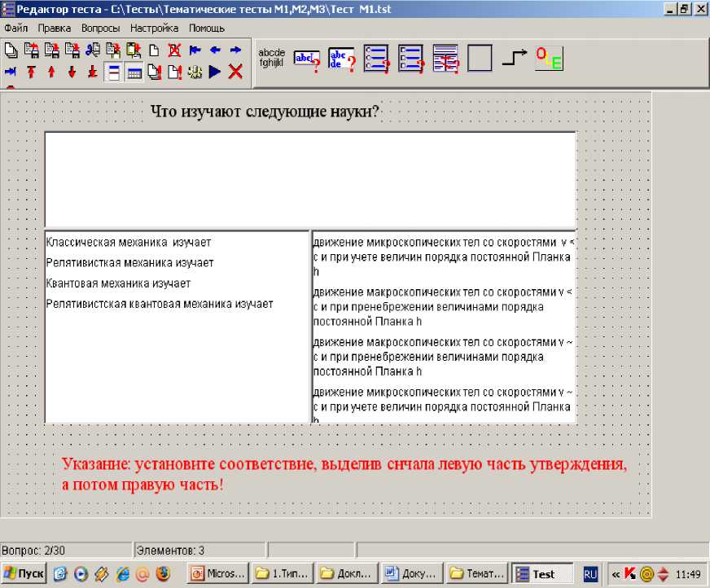Click the blue play/run test icon

215,72
